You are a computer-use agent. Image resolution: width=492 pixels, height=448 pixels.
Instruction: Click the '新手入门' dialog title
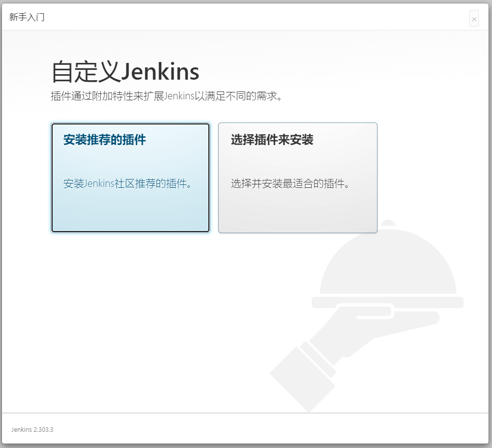click(27, 17)
